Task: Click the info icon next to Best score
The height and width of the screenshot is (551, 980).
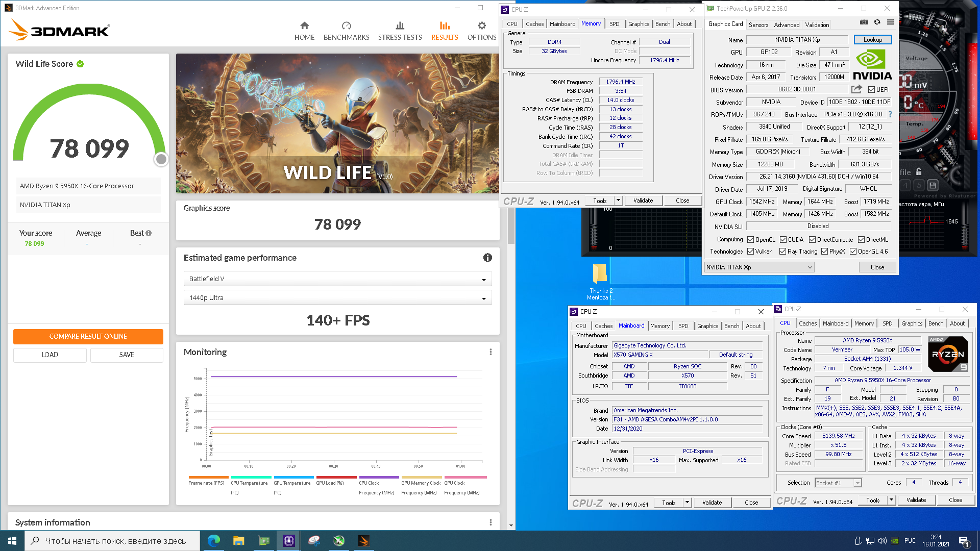Action: (x=149, y=233)
